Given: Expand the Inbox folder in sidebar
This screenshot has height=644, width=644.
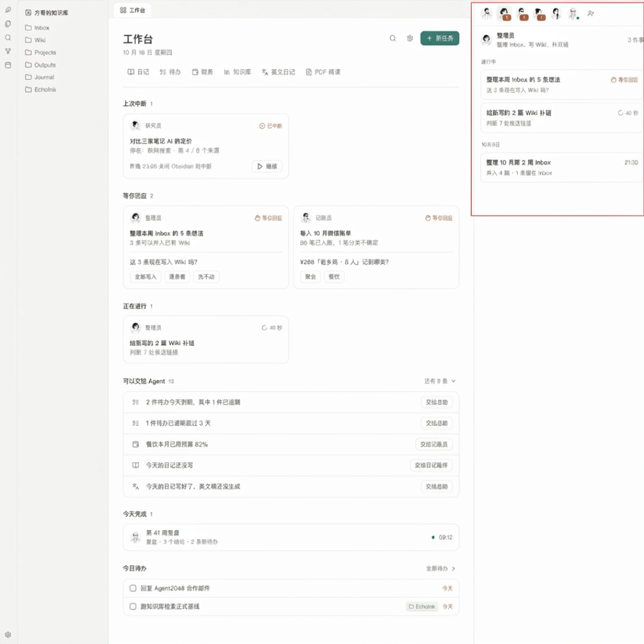Looking at the screenshot, I should click(x=37, y=27).
